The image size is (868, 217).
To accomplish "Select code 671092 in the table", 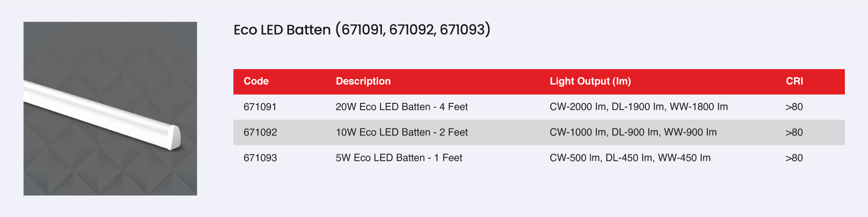I will pyautogui.click(x=260, y=132).
